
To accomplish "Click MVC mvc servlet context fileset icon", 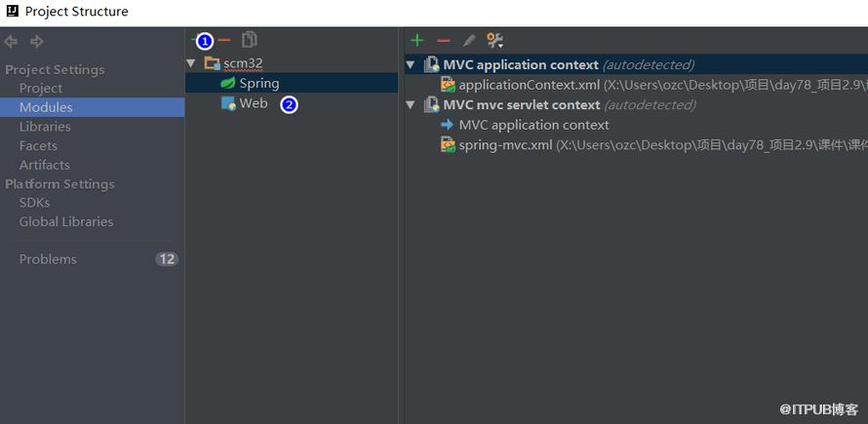I will (432, 104).
